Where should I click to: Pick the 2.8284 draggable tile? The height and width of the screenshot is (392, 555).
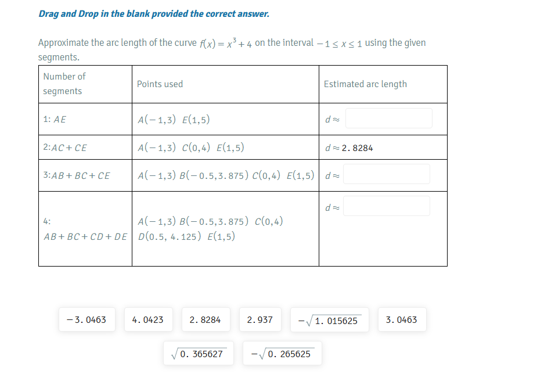click(206, 319)
